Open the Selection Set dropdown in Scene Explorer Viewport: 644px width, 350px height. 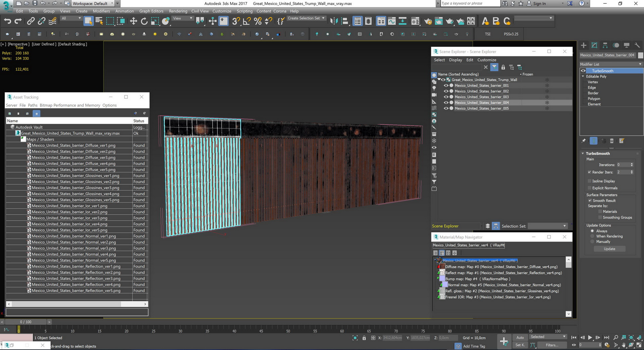coord(547,226)
